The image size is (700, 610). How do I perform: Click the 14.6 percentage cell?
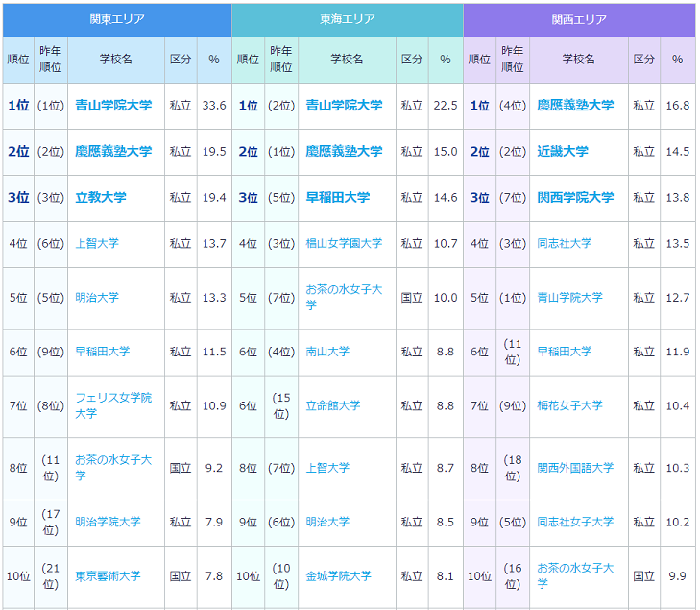click(446, 198)
